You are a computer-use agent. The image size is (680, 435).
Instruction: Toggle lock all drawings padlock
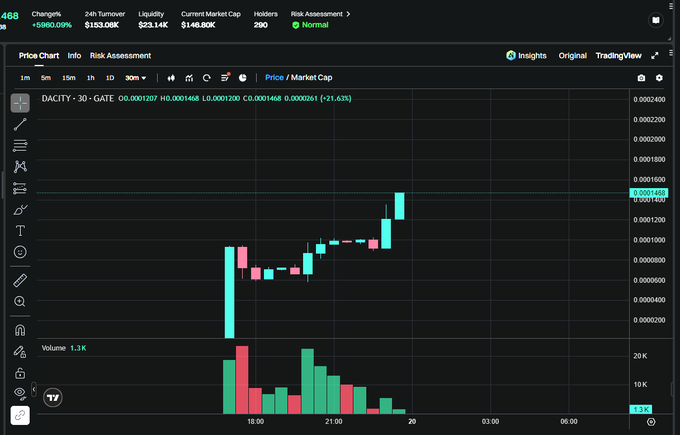[20, 373]
